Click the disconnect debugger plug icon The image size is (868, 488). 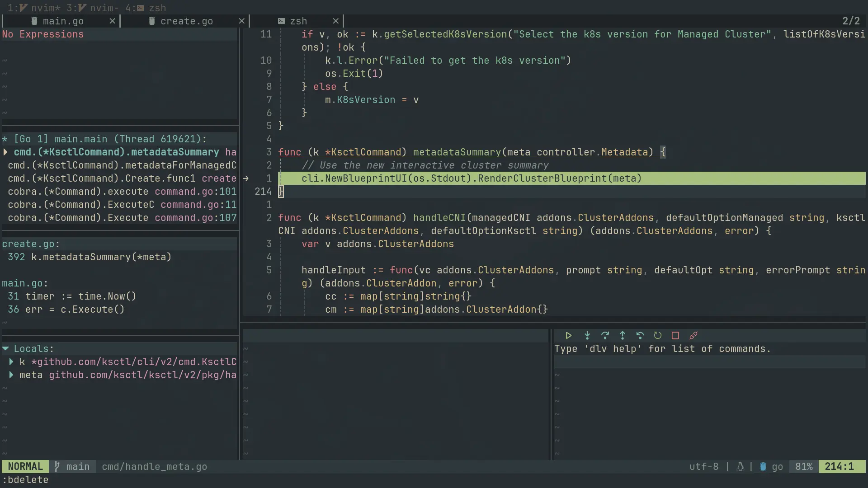pos(693,335)
